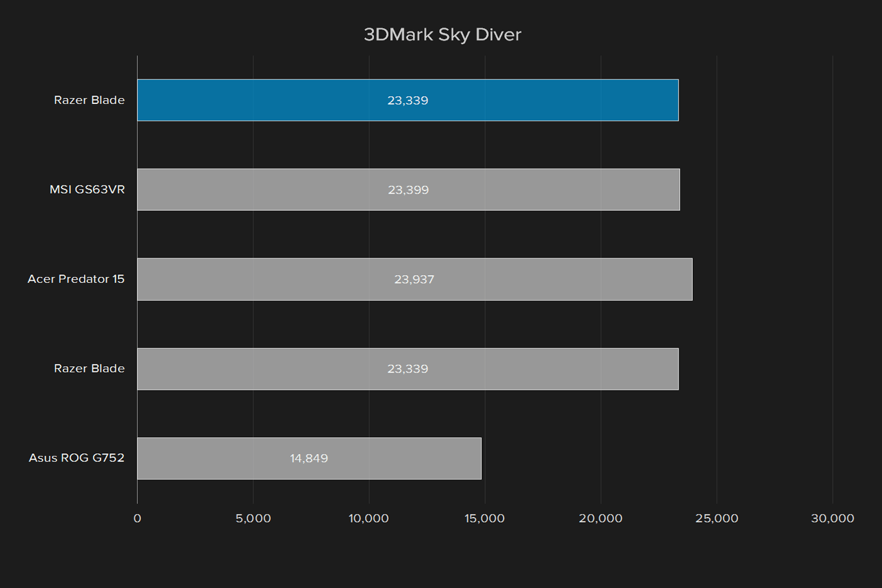Screen dimensions: 882x588
Task: Click the Acer Predator 15 axis label
Action: 76,279
